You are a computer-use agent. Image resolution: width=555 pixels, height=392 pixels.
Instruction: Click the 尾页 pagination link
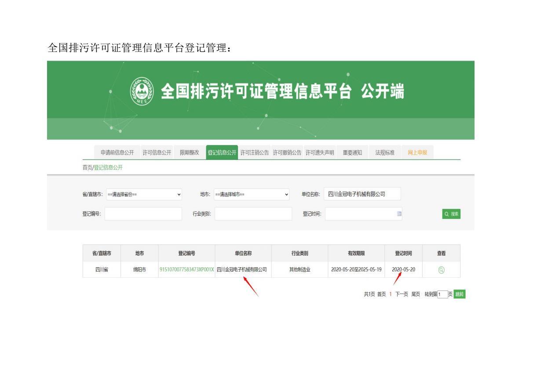[416, 294]
